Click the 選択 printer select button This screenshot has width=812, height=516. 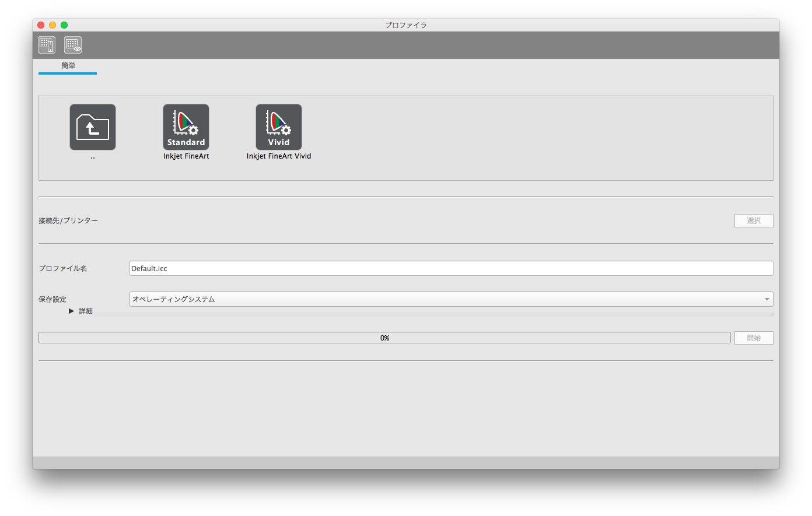(x=754, y=221)
